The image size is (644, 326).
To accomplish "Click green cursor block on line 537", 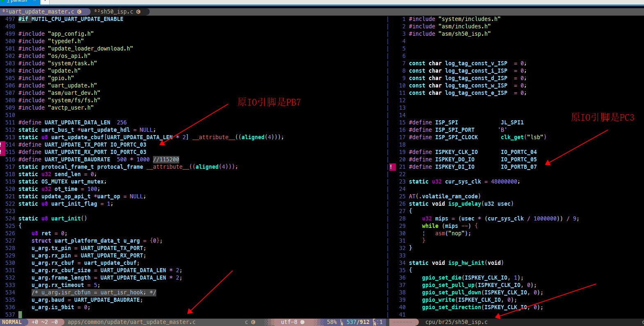I will click(x=20, y=315).
